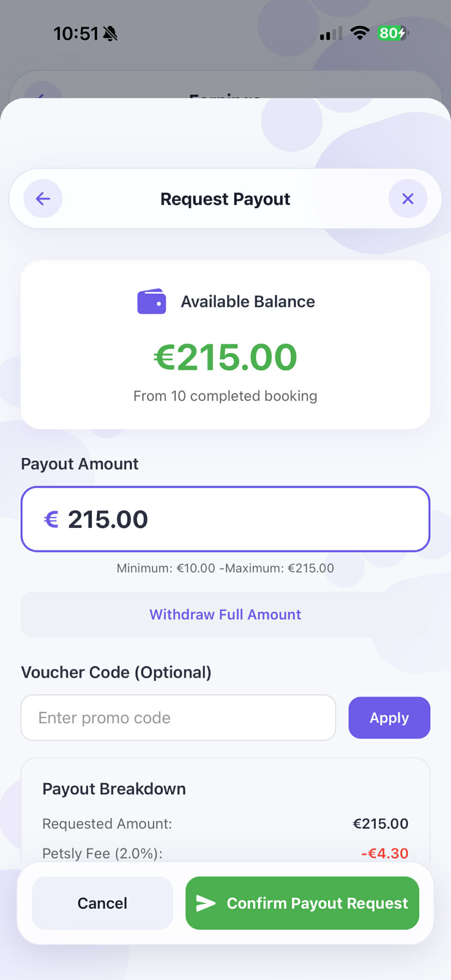Click the send arrow icon on the confirm button
This screenshot has height=980, width=451.
pos(206,902)
